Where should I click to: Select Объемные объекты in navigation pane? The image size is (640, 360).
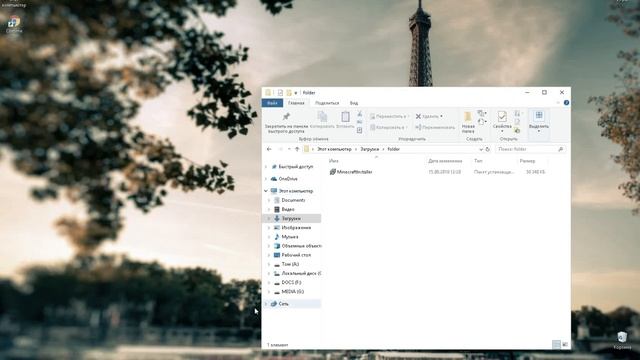point(301,246)
